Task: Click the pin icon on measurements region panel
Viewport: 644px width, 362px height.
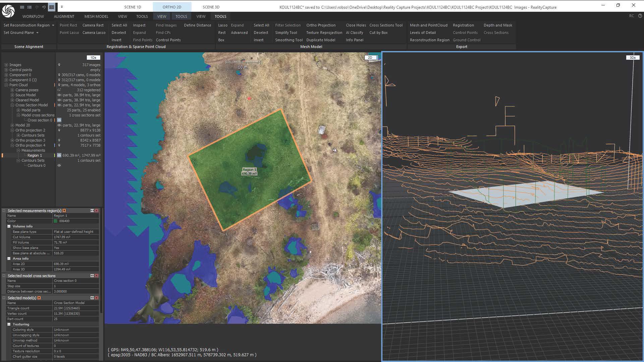Action: [x=64, y=211]
